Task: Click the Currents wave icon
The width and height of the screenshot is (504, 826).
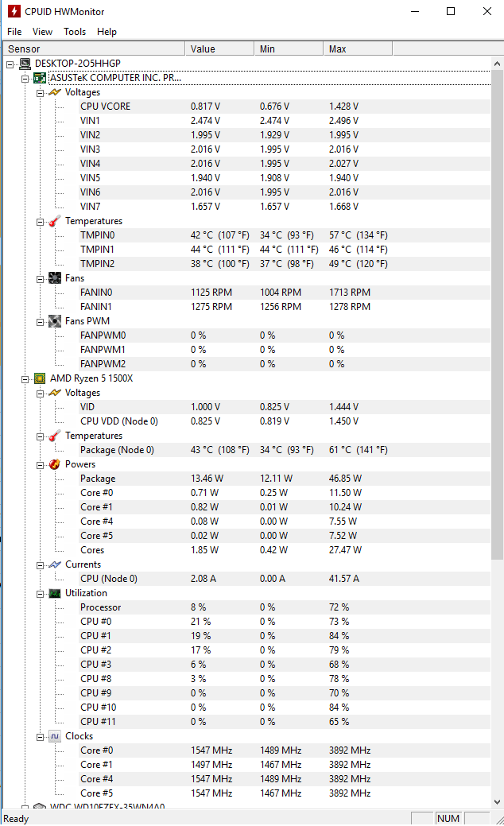Action: pyautogui.click(x=54, y=564)
